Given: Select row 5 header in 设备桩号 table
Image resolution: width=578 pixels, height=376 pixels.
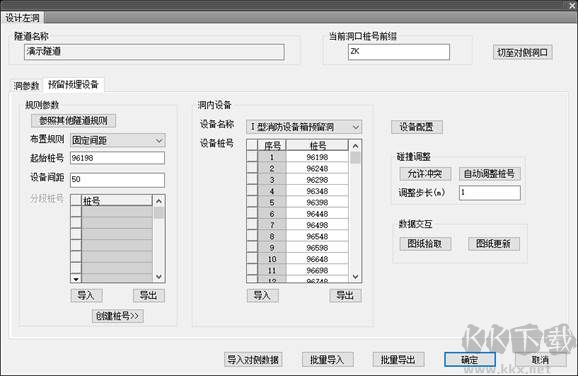Looking at the screenshot, I should click(x=252, y=202).
